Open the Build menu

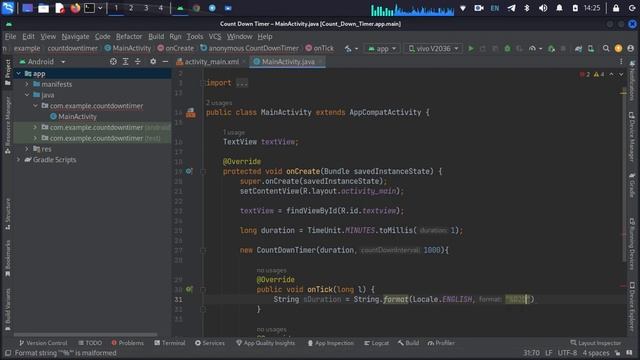click(x=156, y=36)
